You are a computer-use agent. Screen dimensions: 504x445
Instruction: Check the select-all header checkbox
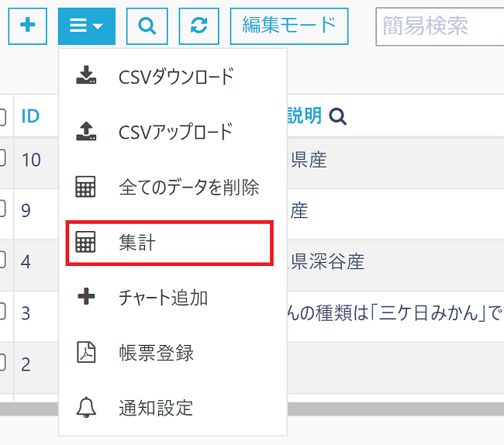pyautogui.click(x=2, y=116)
